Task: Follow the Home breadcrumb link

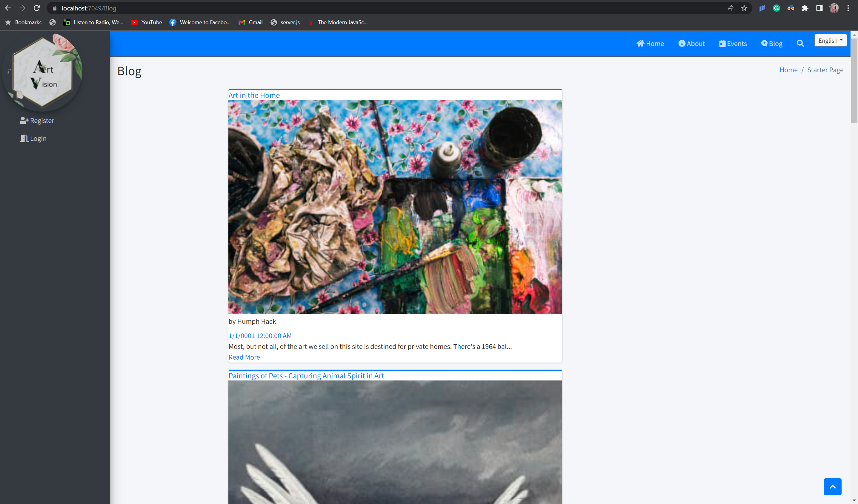Action: (788, 70)
